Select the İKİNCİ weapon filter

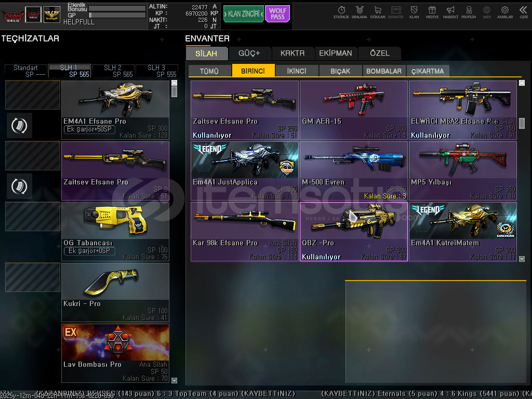pyautogui.click(x=297, y=71)
